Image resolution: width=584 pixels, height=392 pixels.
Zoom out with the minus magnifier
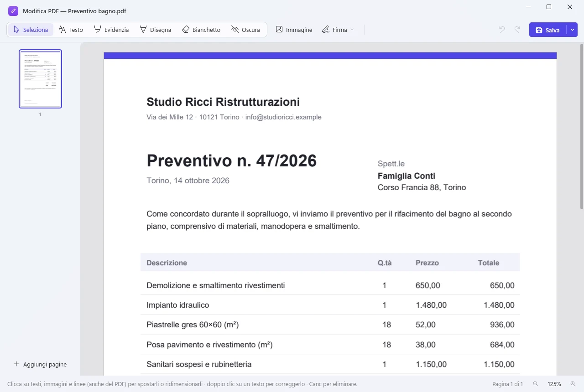pyautogui.click(x=536, y=384)
